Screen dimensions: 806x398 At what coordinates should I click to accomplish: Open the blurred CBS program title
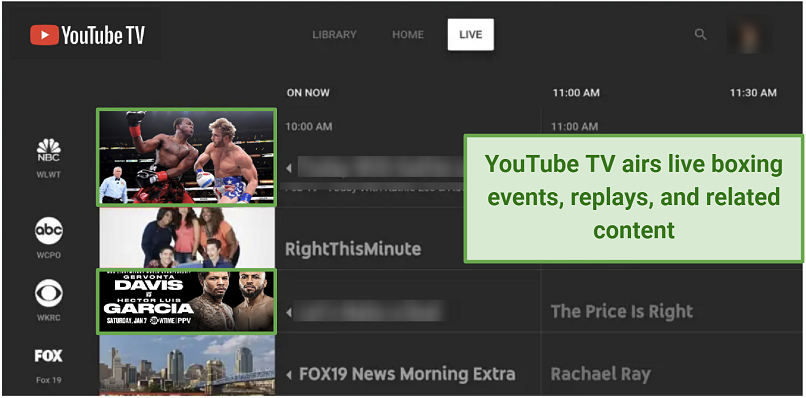click(370, 311)
